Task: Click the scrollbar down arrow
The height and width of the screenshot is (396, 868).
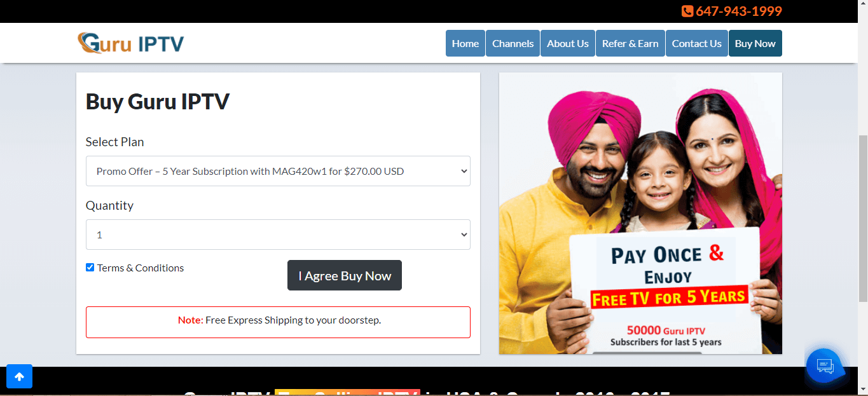Action: coord(863,389)
